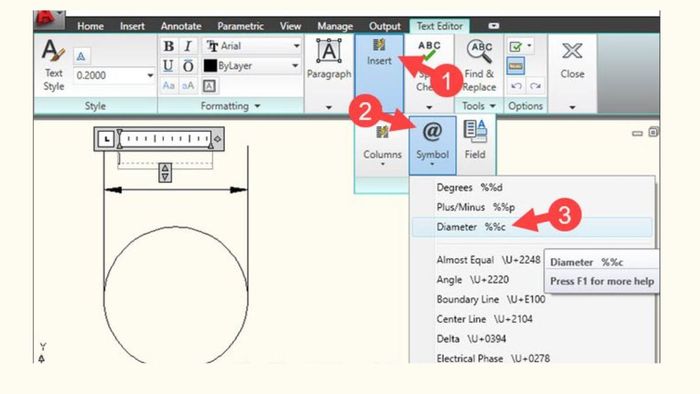700x394 pixels.
Task: Open the More options check dropdown
Action: pyautogui.click(x=520, y=46)
